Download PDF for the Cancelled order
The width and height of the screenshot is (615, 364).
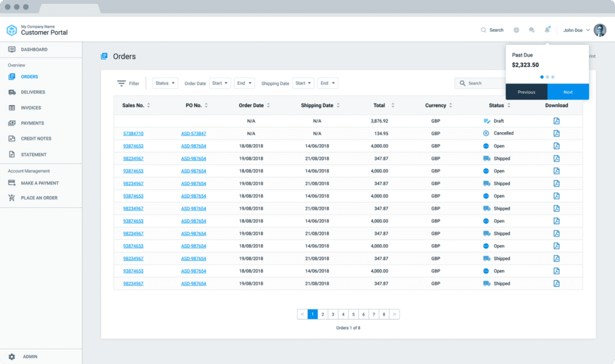[x=556, y=133]
